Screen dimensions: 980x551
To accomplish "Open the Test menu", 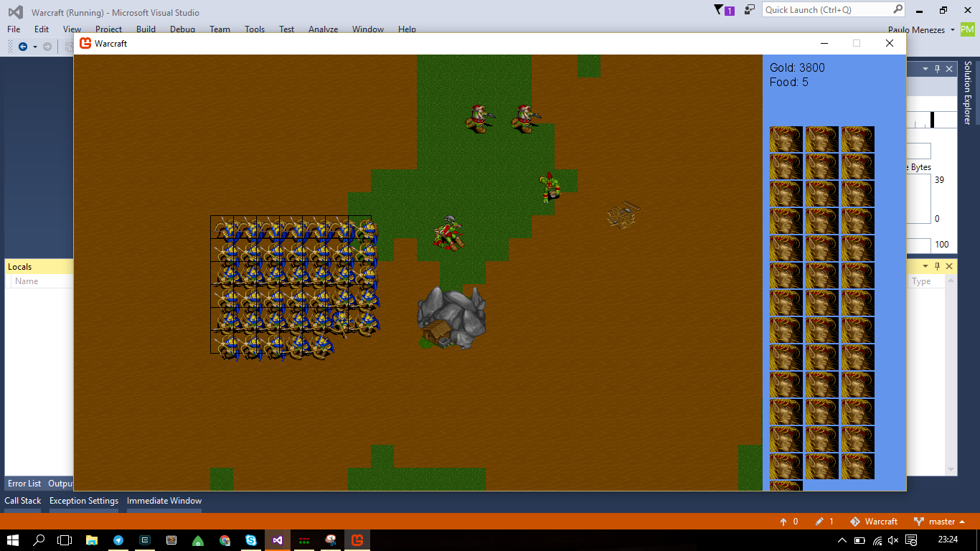I will tap(286, 29).
